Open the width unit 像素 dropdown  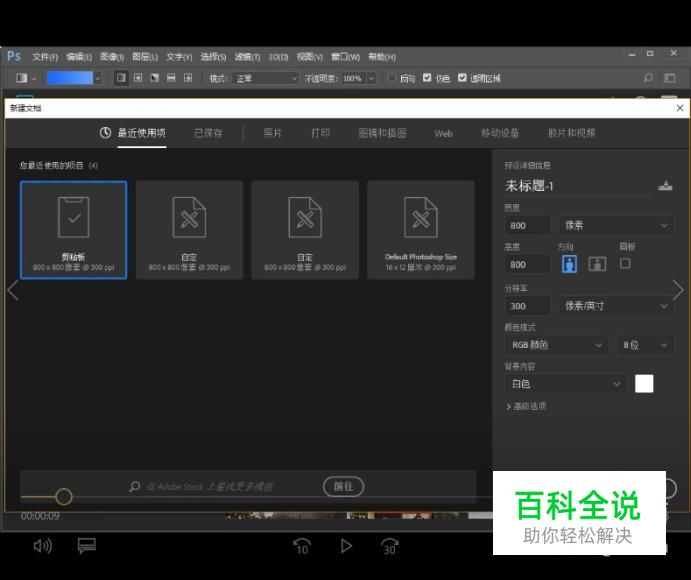pyautogui.click(x=615, y=226)
